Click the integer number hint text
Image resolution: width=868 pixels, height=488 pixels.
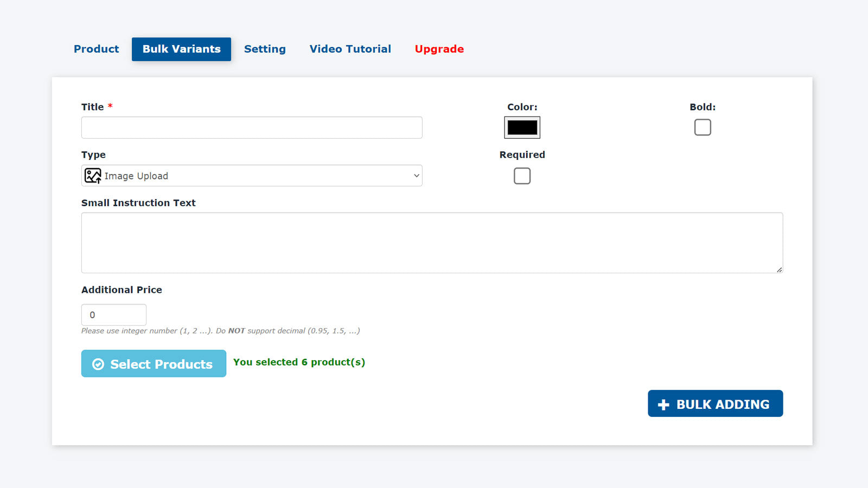(x=221, y=331)
